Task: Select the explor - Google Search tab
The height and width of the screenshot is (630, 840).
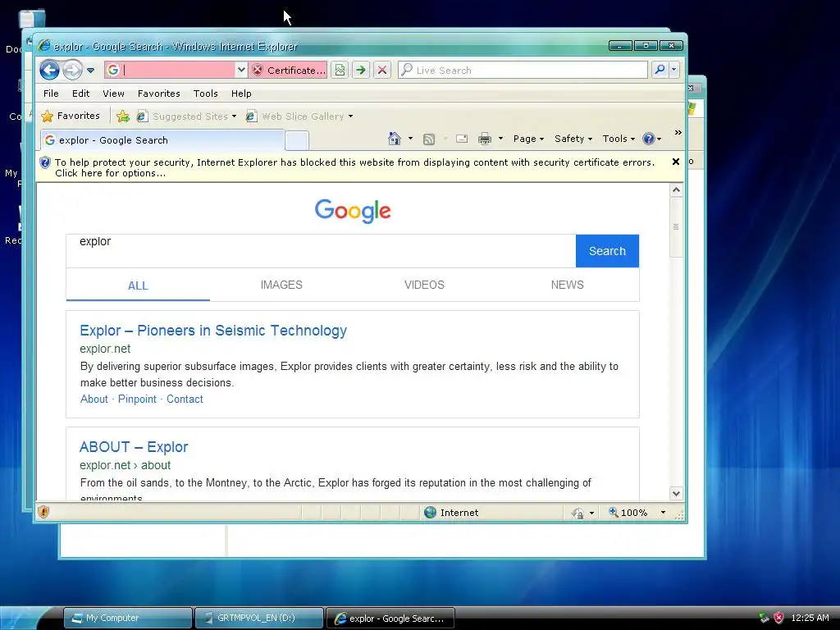Action: [162, 140]
